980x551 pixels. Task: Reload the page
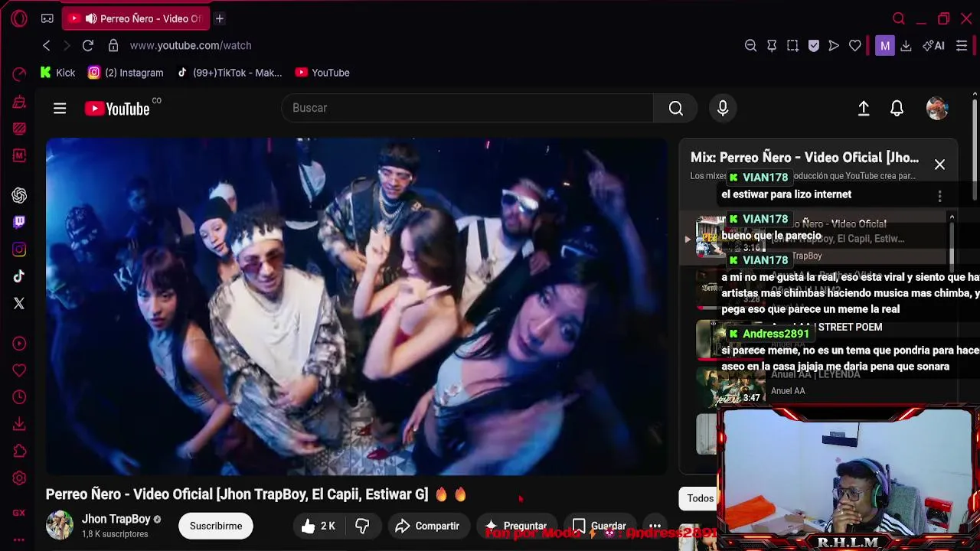coord(88,45)
